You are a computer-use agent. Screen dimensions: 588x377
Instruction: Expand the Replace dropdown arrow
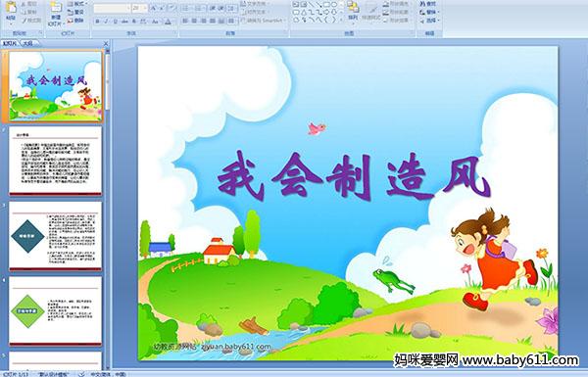[439, 12]
